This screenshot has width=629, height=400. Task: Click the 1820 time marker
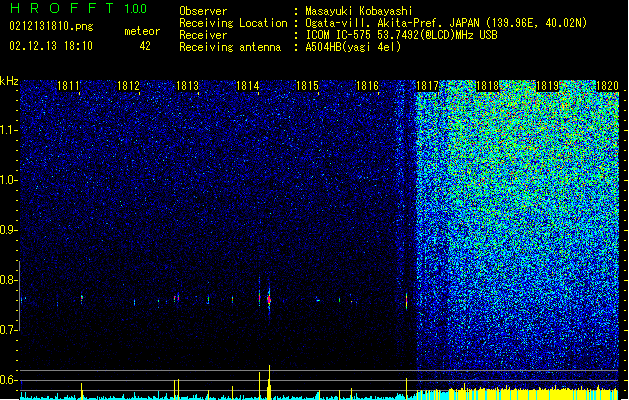tap(607, 86)
